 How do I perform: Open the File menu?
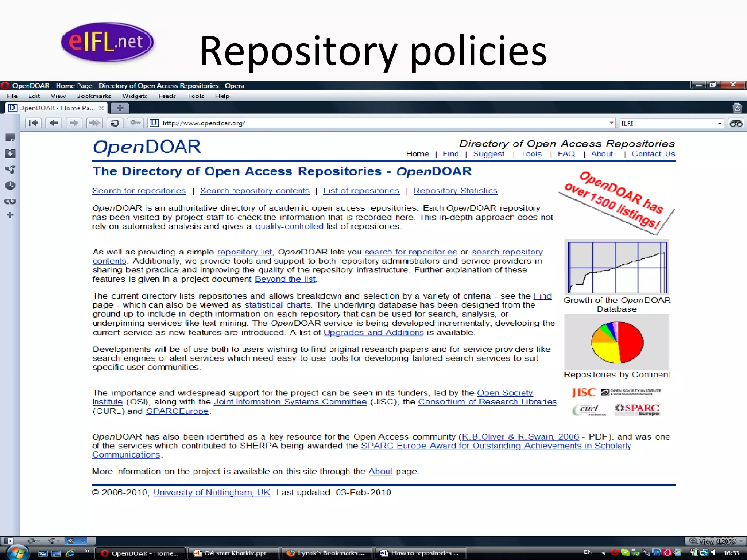(12, 96)
